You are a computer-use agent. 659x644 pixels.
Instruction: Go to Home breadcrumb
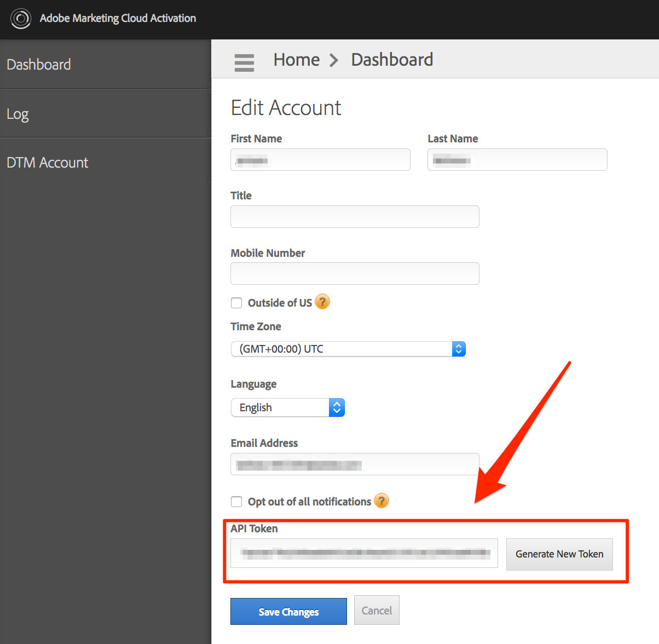click(x=297, y=60)
